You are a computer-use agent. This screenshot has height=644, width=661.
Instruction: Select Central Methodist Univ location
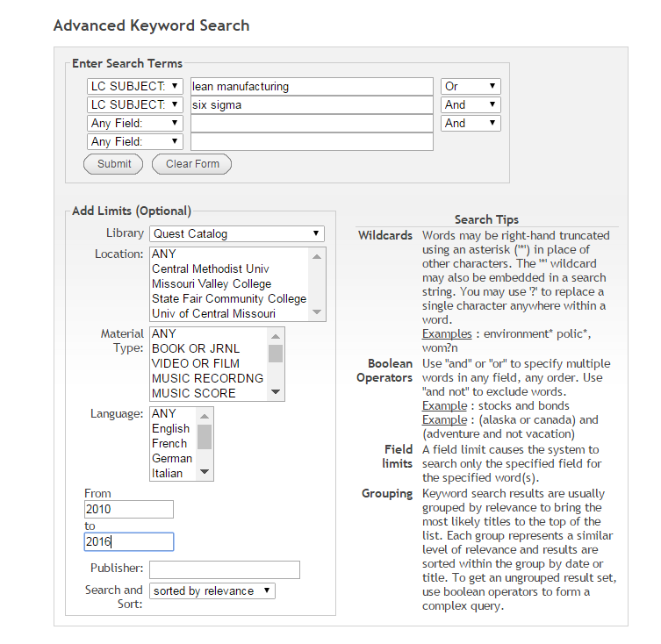click(229, 268)
